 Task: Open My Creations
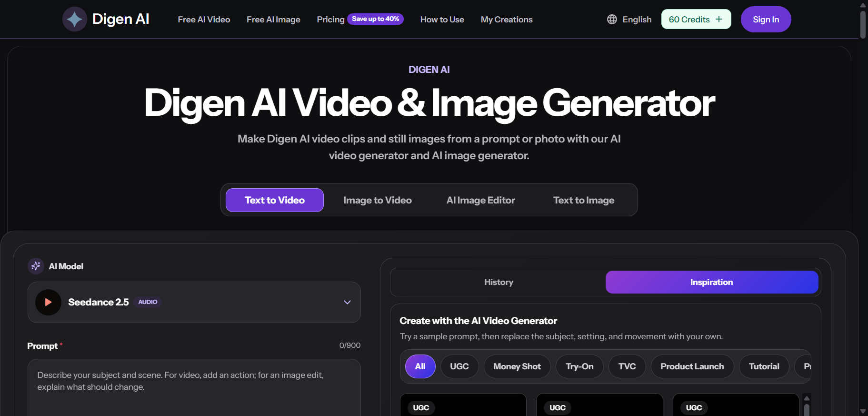[x=507, y=20]
